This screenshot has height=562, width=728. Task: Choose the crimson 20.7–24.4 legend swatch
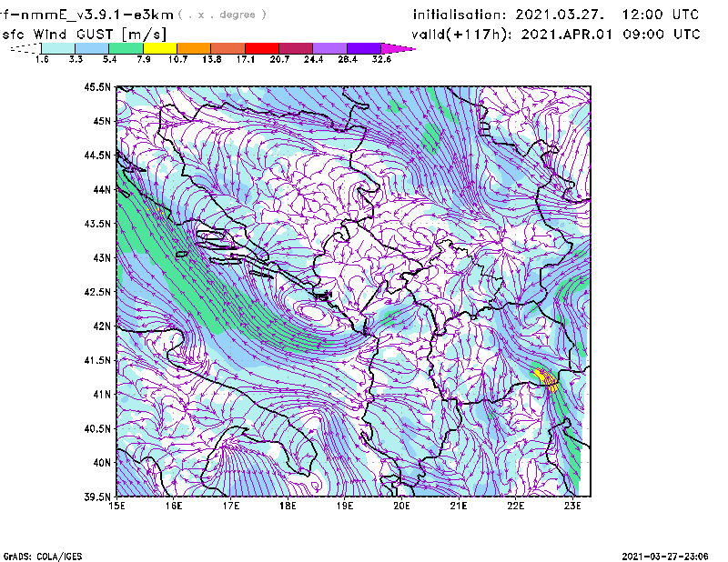point(296,48)
